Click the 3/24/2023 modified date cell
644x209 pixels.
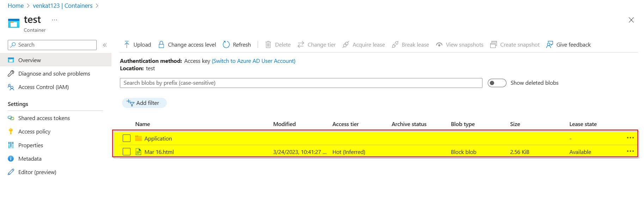click(x=300, y=152)
